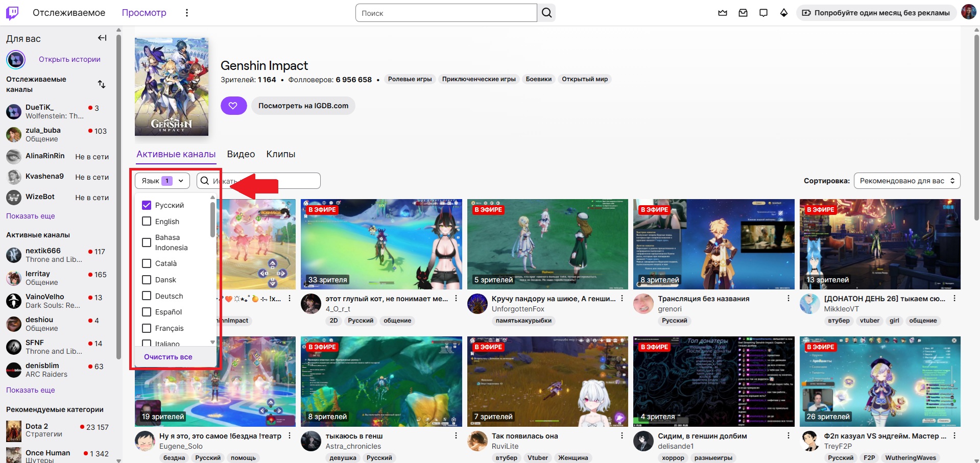
Task: Click the followed channels sort arrows icon
Action: (x=102, y=84)
